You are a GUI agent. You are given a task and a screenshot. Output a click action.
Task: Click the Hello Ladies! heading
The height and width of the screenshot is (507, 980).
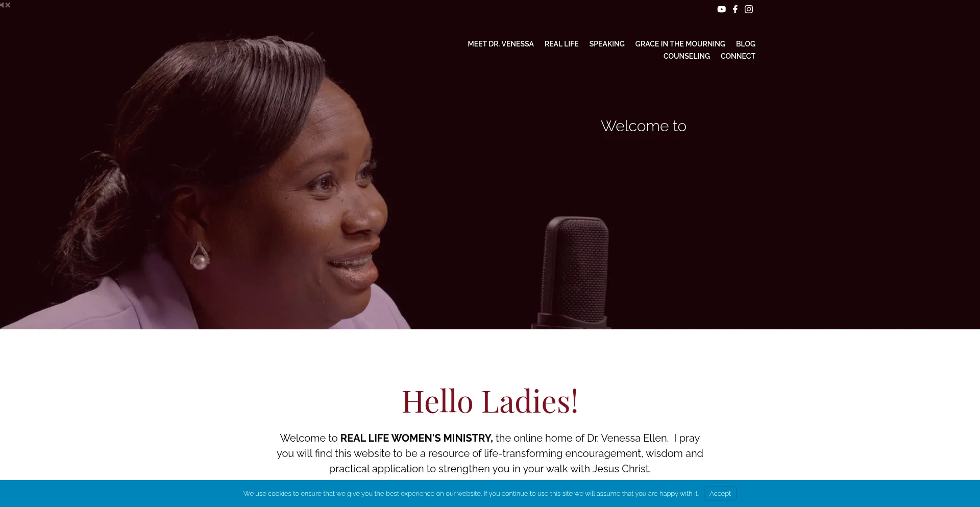click(490, 401)
